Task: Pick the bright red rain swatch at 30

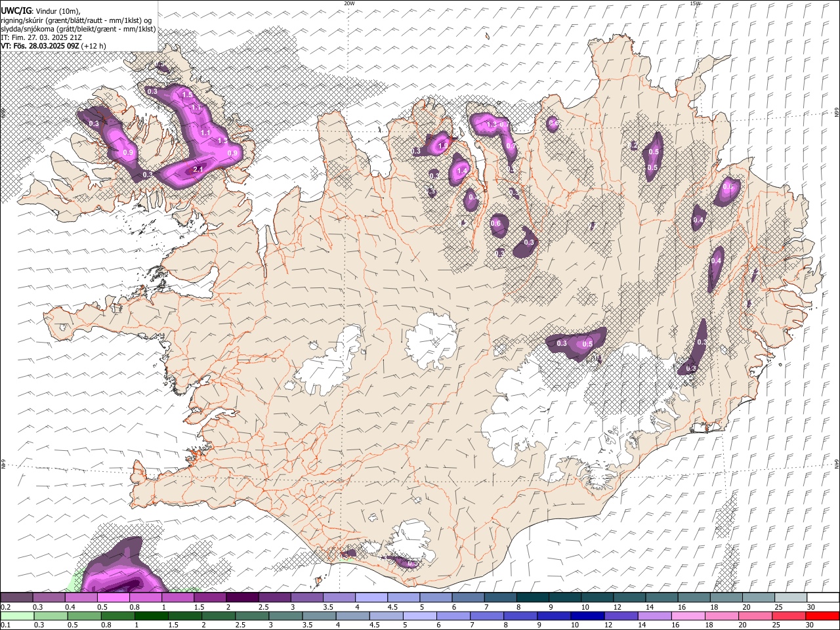Action: point(822,616)
